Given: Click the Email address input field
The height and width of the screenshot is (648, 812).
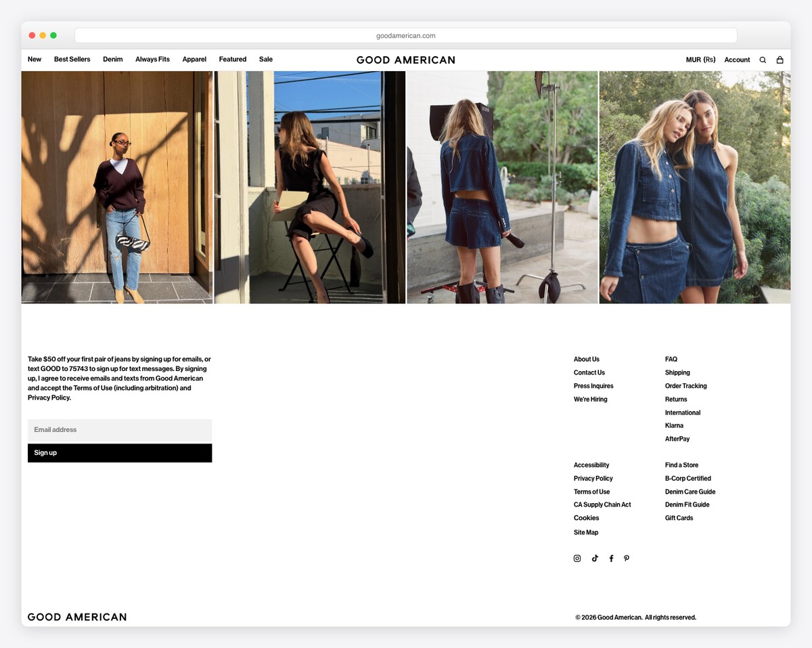Looking at the screenshot, I should pos(120,429).
